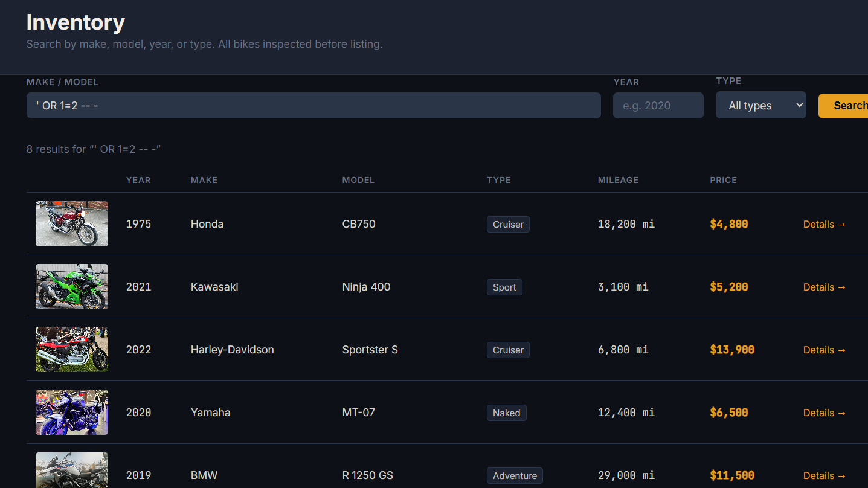
Task: Click the Cruiser tag on Harley-Davidson row
Action: click(x=508, y=350)
